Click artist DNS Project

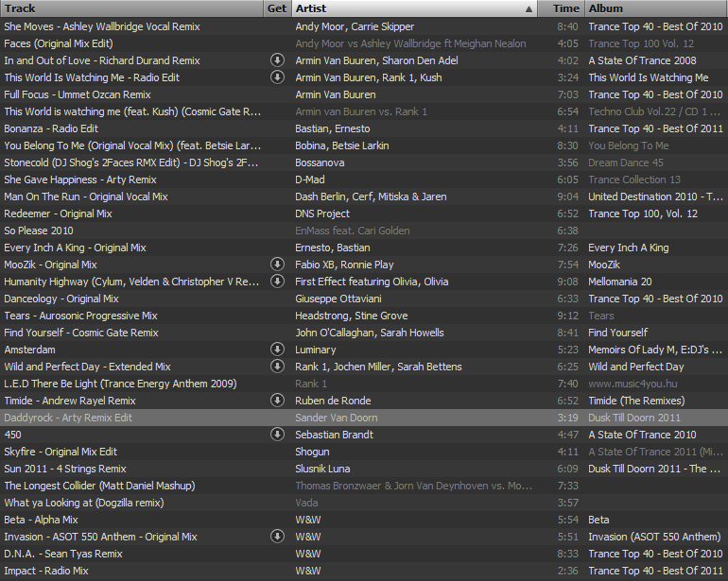click(322, 214)
